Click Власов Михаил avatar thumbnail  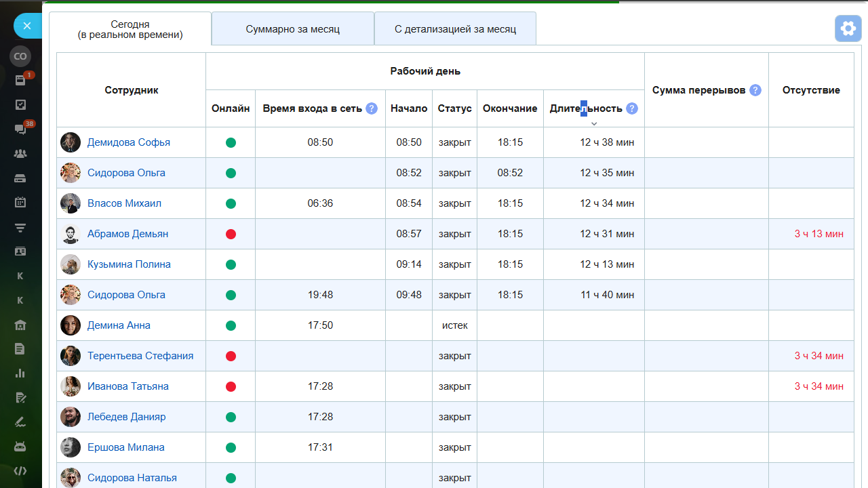(x=71, y=203)
